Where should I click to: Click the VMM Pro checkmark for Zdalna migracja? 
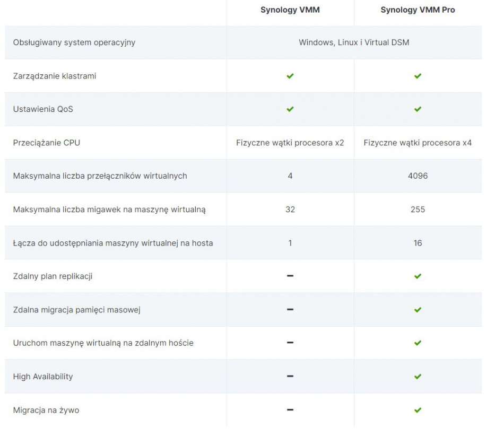point(418,310)
